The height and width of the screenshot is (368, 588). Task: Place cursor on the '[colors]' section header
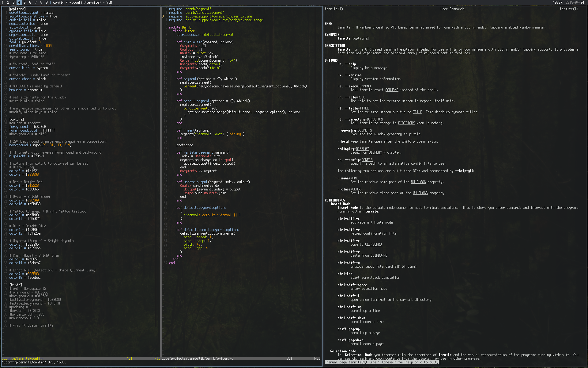[x=17, y=119]
